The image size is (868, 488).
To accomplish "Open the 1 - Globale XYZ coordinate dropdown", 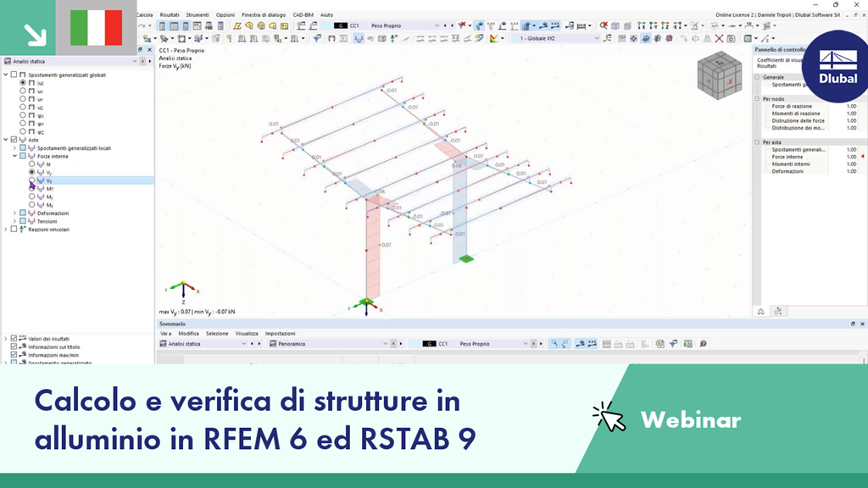I will (596, 39).
